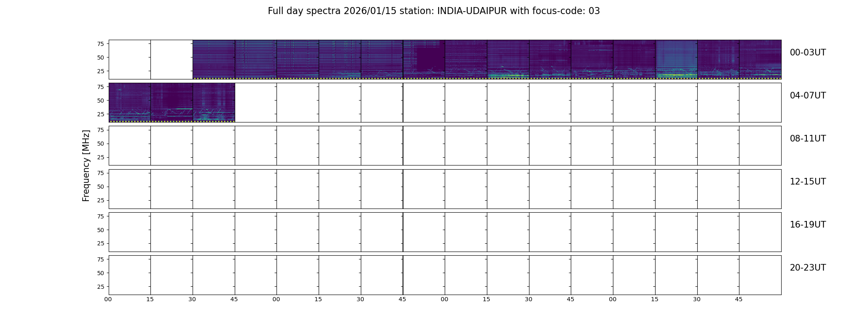Open the 01:15 UT spectrogram panel in 00-03UT row

click(x=340, y=60)
